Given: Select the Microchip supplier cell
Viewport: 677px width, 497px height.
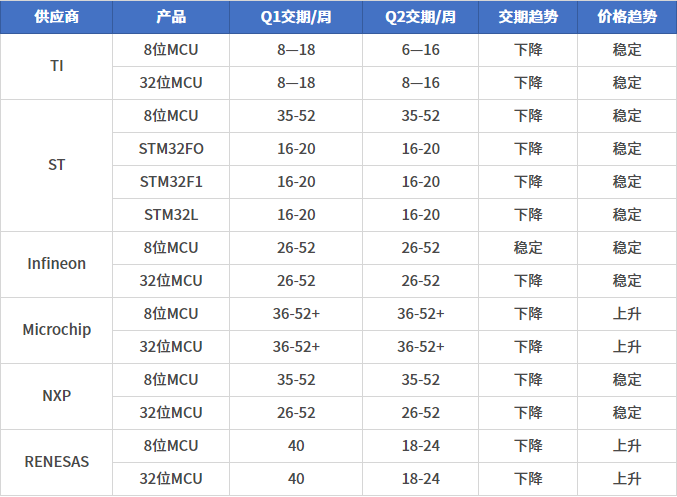Looking at the screenshot, I should 57,330.
